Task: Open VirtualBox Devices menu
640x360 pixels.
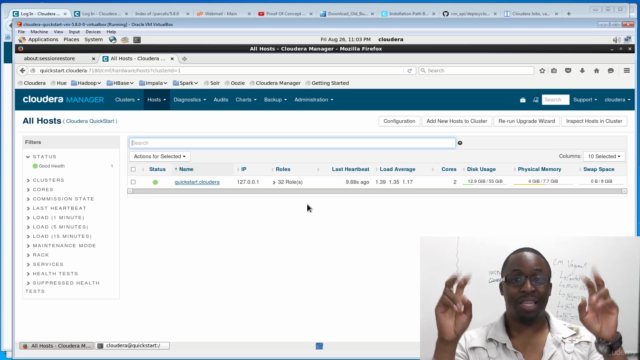Action: pos(93,32)
